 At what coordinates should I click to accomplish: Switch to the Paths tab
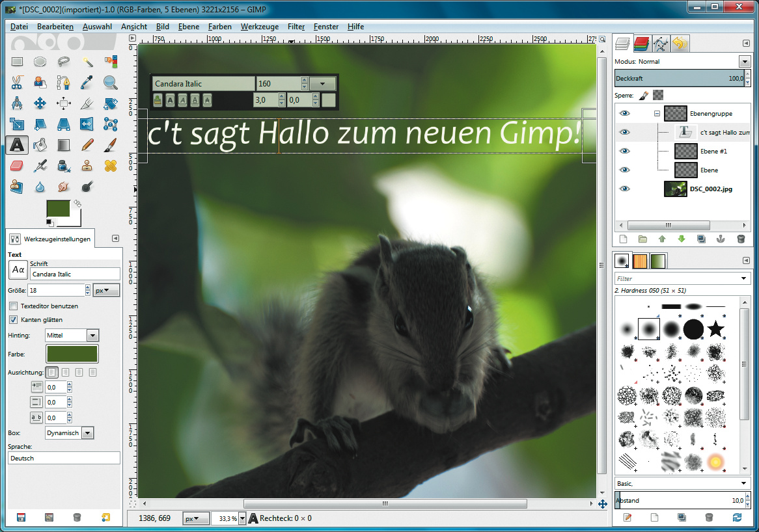tap(660, 44)
